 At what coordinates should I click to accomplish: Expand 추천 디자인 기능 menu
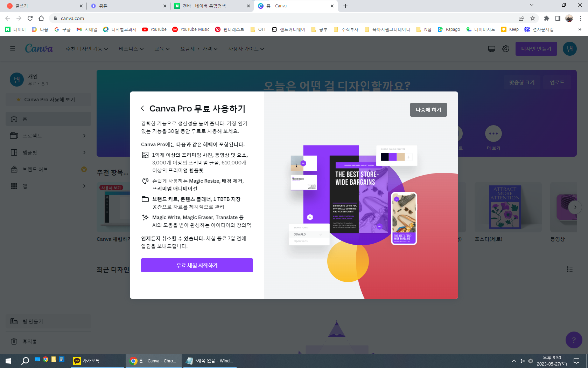(x=87, y=49)
